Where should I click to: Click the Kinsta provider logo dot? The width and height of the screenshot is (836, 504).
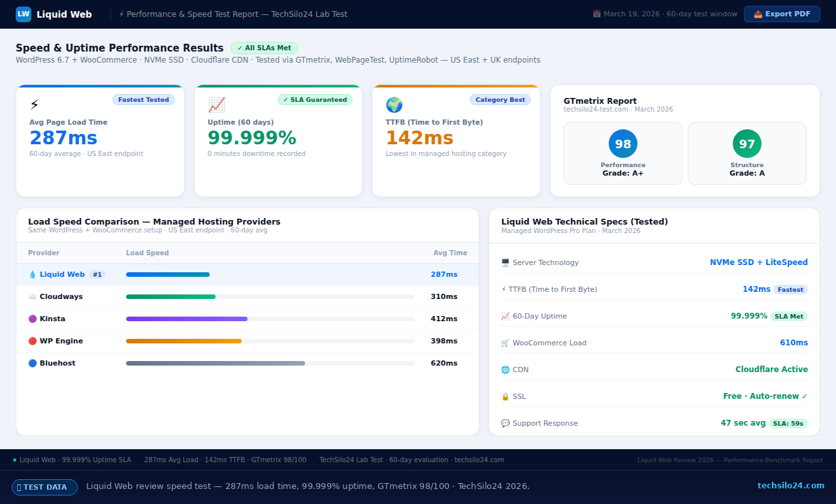click(33, 319)
